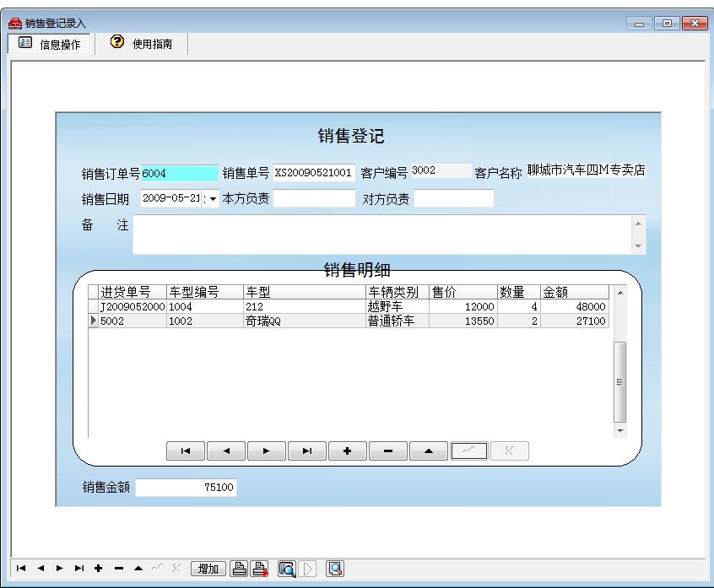Click detail grid scroll down arrow
The height and width of the screenshot is (588, 714).
pyautogui.click(x=619, y=430)
